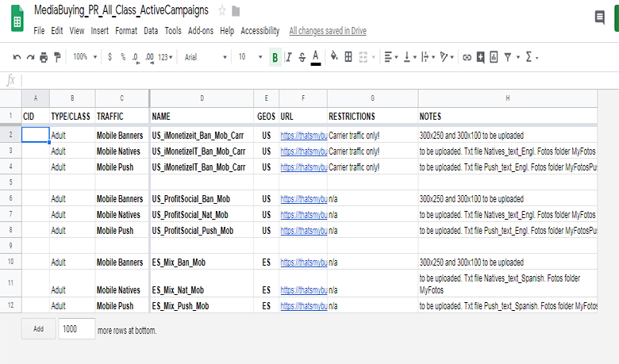Open the fill color picker

point(334,57)
